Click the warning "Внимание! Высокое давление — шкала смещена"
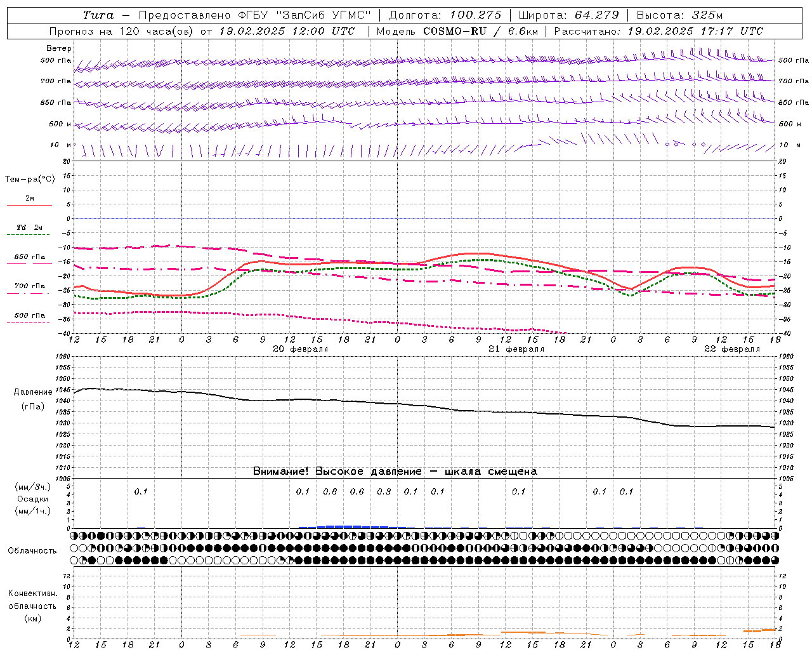812x650 pixels. pyautogui.click(x=395, y=472)
